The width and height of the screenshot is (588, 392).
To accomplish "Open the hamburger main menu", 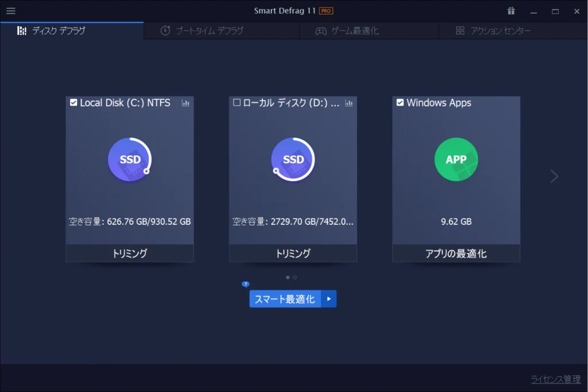I will (11, 10).
